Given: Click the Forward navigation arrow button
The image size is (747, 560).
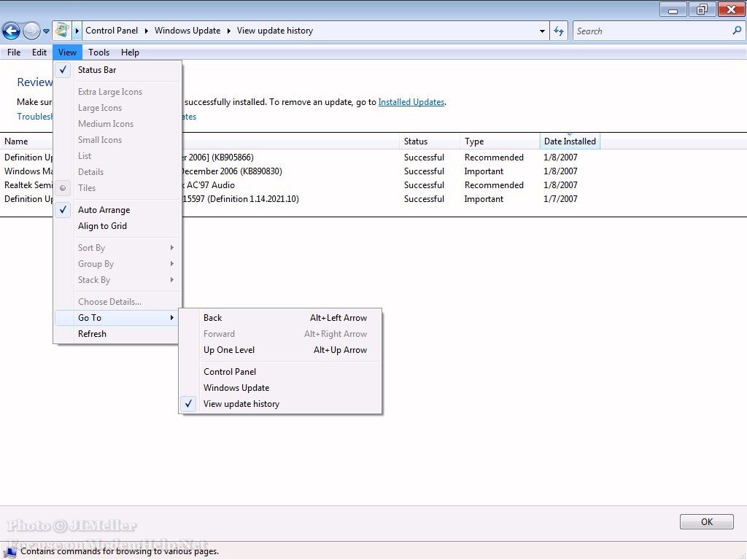Looking at the screenshot, I should [x=31, y=31].
